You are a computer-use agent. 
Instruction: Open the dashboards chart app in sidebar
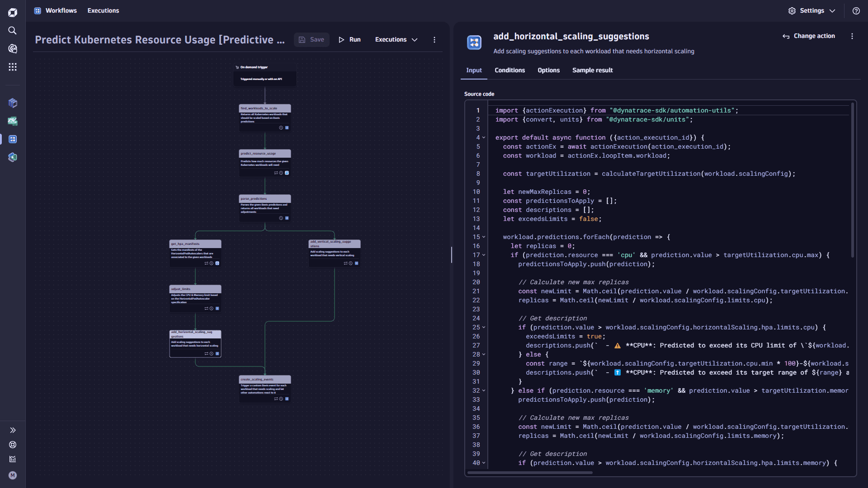point(13,121)
